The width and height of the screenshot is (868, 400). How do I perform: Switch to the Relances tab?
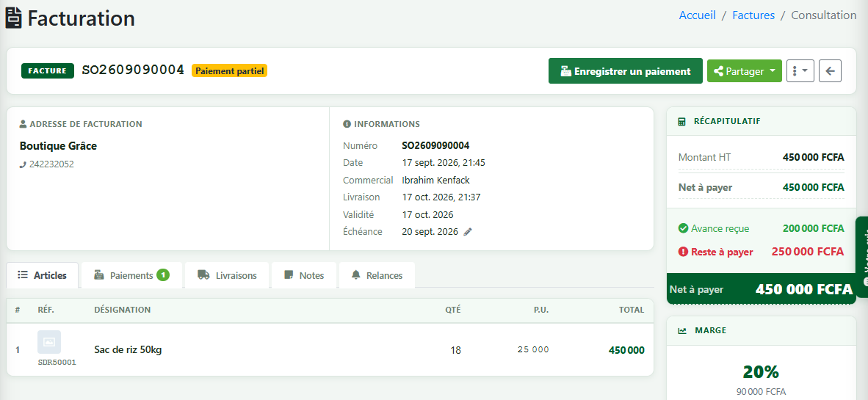pyautogui.click(x=377, y=275)
